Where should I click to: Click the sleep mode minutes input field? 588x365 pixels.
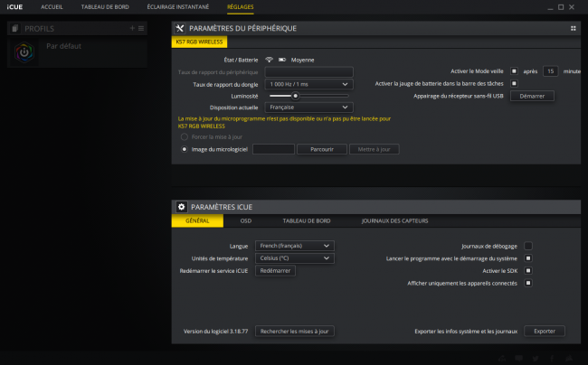click(550, 71)
